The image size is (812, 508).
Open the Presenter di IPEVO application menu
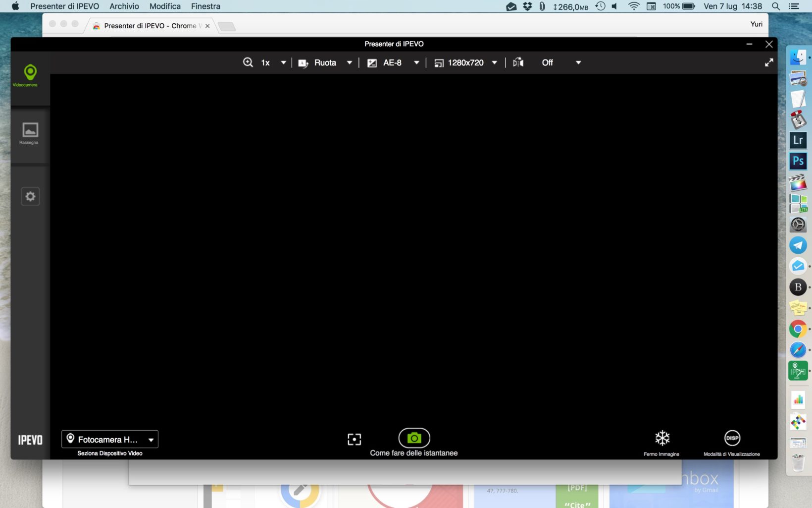coord(65,6)
